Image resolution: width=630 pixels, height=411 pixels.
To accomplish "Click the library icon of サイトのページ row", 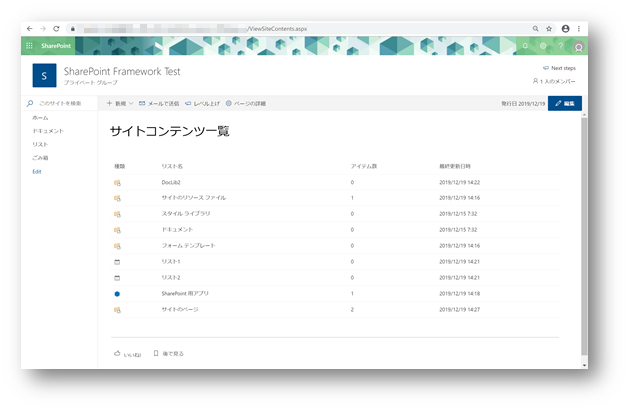I will tap(117, 310).
